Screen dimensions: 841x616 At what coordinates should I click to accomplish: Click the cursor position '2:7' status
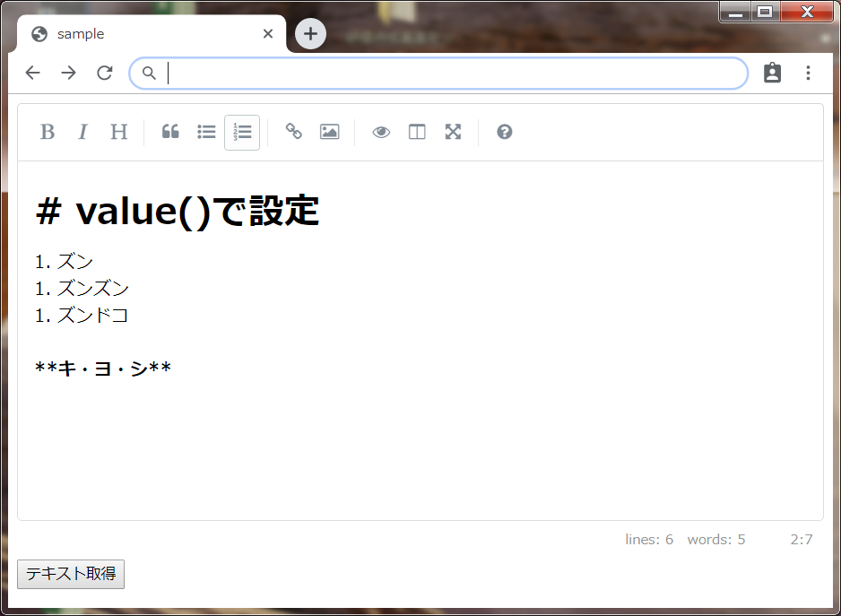[802, 539]
